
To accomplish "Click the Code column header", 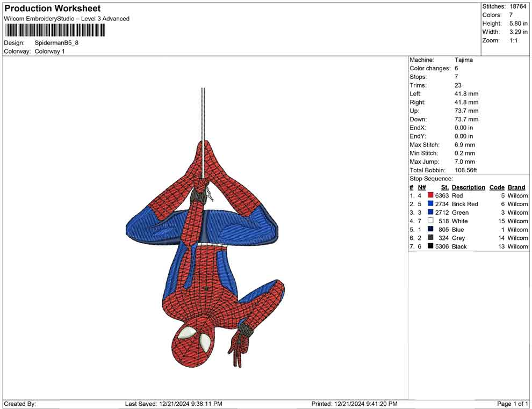I will 497,187.
